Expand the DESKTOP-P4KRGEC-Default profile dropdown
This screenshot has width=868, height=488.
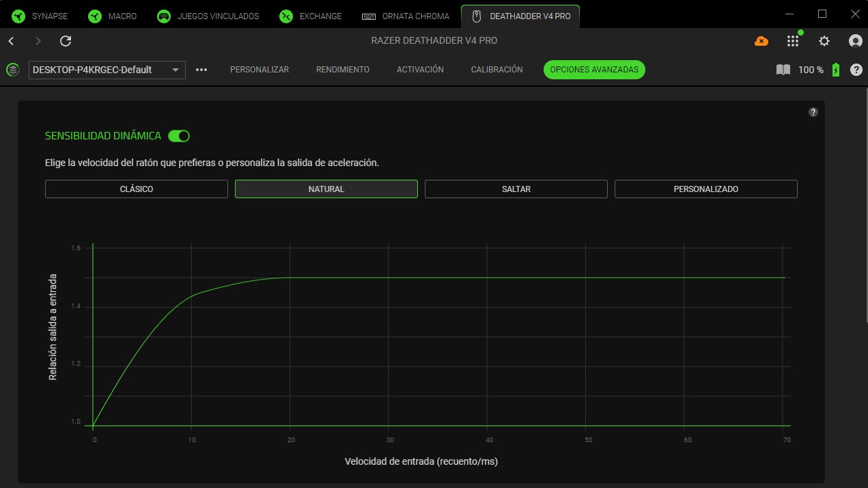107,70
